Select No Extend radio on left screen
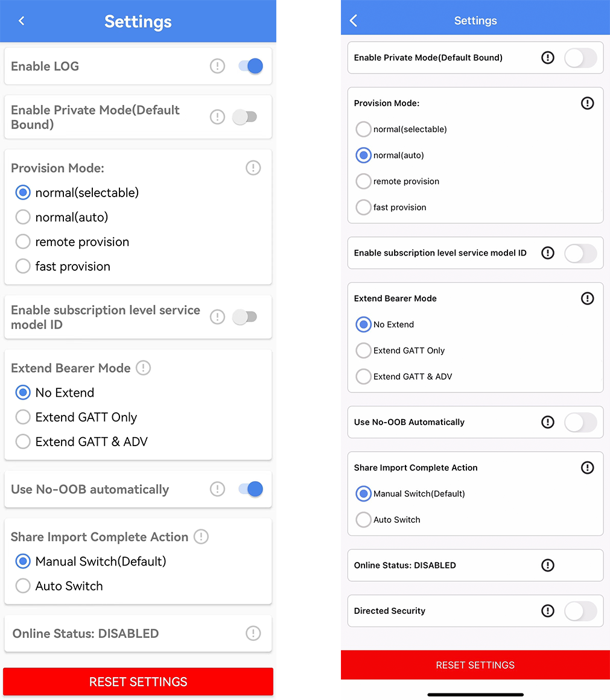Image resolution: width=610 pixels, height=700 pixels. (x=23, y=393)
